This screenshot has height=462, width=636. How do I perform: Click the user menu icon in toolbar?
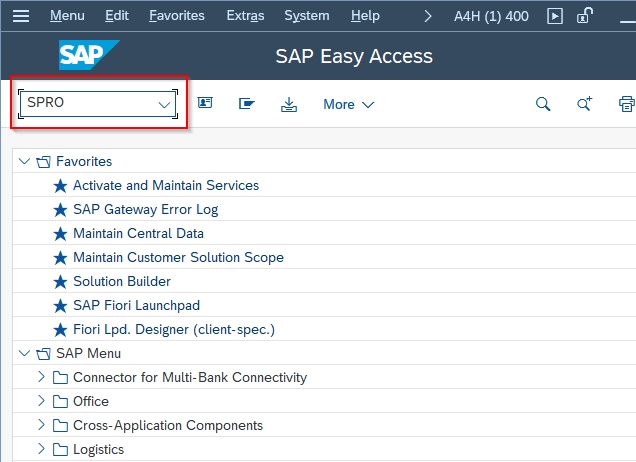205,104
